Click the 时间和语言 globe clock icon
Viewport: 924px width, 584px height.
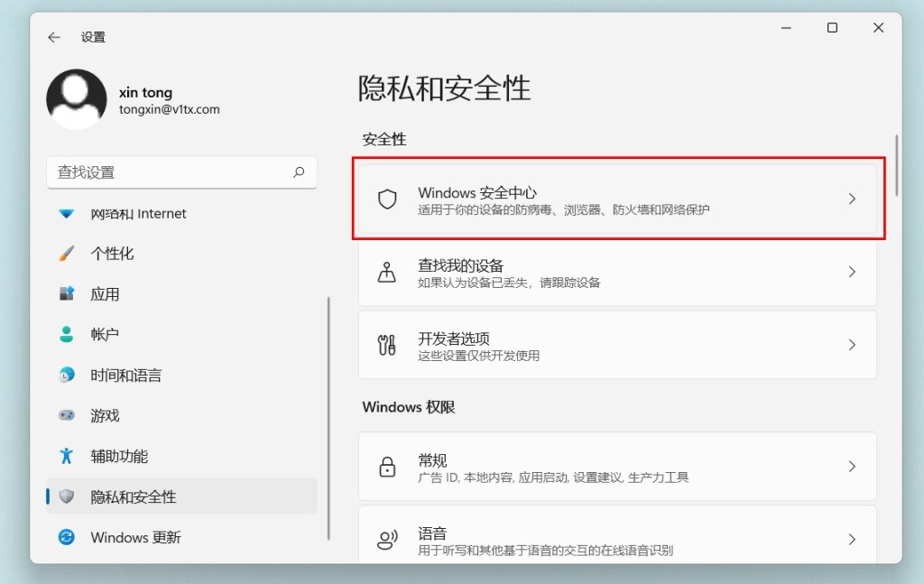tap(67, 375)
